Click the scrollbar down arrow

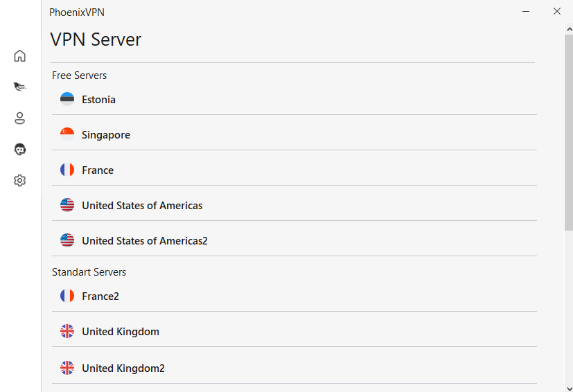[569, 389]
